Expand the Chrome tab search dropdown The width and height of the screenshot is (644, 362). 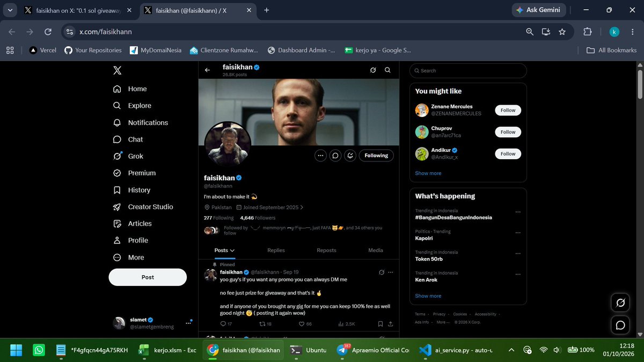pos(10,10)
